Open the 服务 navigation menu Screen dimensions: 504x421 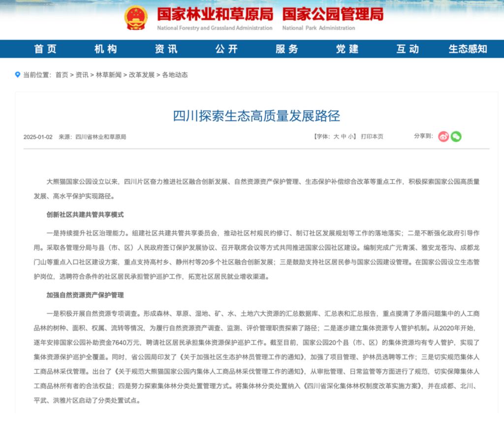pos(287,49)
